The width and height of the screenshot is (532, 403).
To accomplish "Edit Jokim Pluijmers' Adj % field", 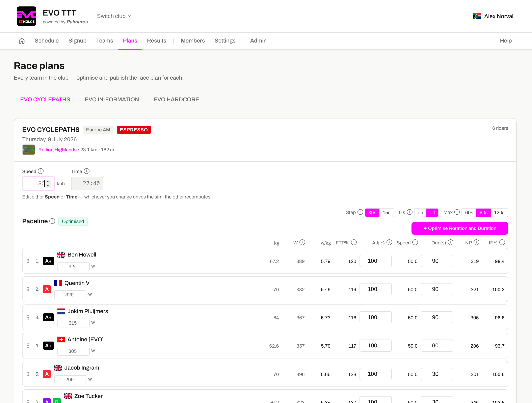I will [375, 317].
